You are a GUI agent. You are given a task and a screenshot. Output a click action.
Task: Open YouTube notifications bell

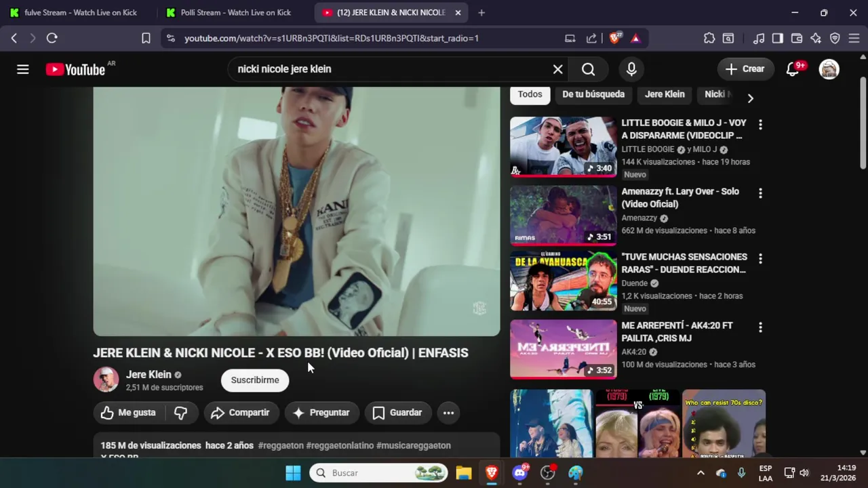click(x=793, y=69)
